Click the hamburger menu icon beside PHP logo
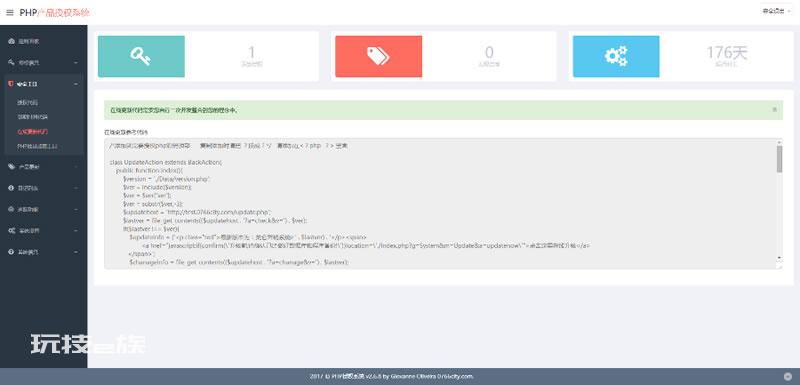The height and width of the screenshot is (385, 800). tap(10, 13)
